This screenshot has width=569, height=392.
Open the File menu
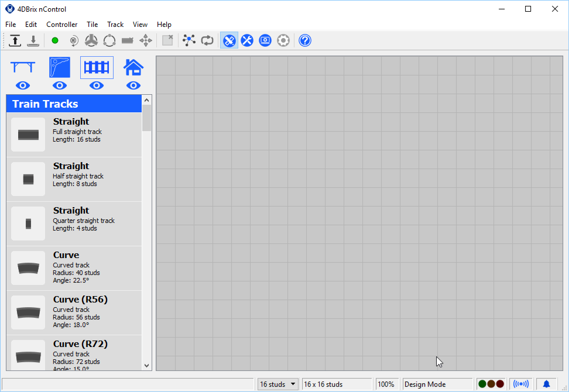11,25
